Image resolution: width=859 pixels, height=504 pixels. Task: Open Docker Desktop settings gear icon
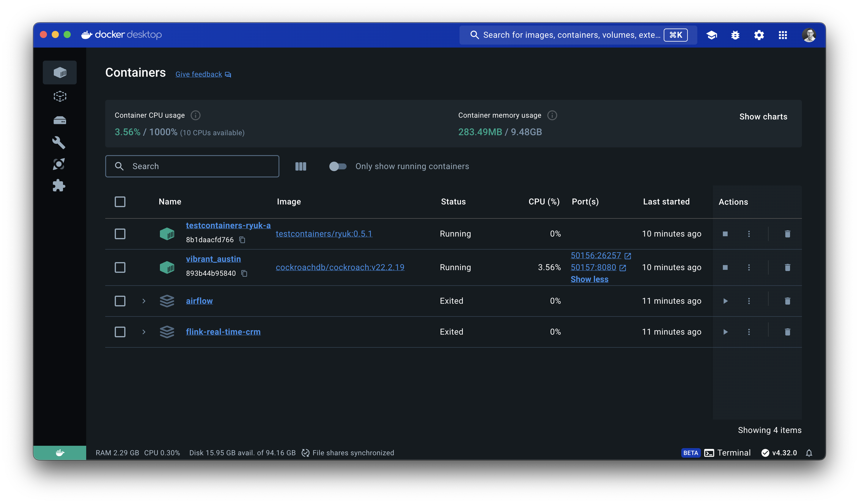pos(758,35)
